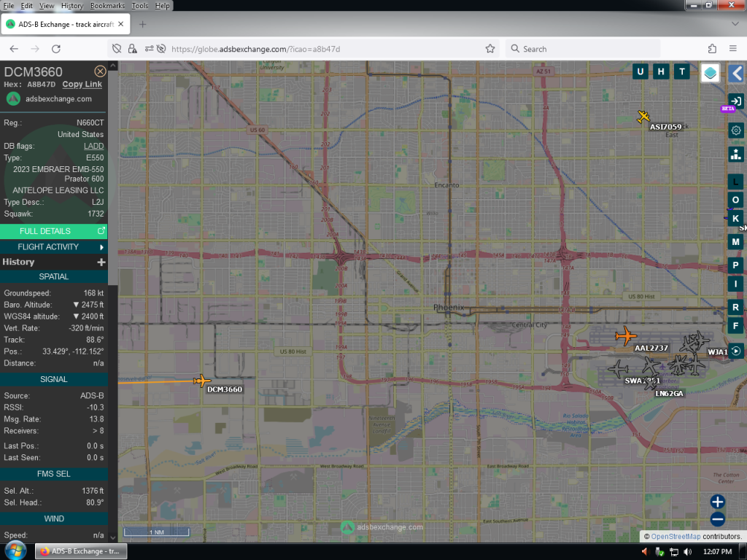Viewport: 747px width, 560px height.
Task: Toggle the L labels button
Action: (735, 182)
